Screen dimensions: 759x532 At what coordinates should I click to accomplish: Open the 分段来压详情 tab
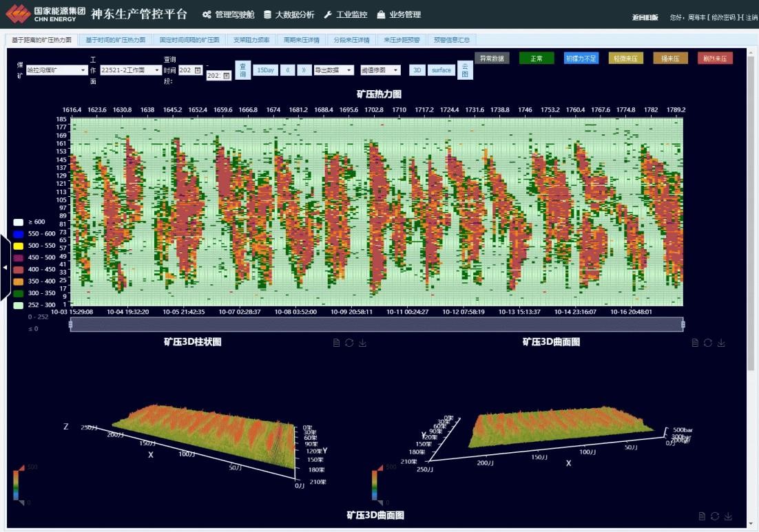tap(351, 40)
